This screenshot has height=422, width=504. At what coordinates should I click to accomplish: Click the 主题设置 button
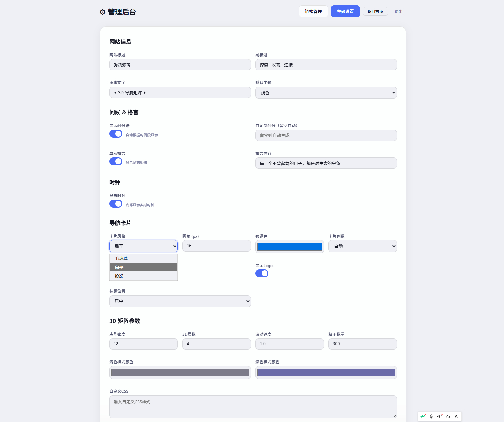coord(345,11)
